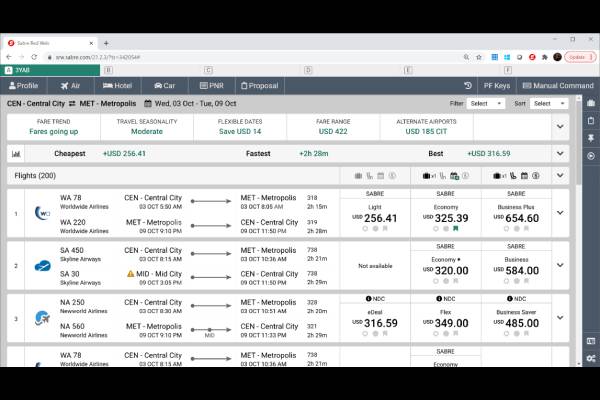The width and height of the screenshot is (600, 400).
Task: Open Manual Command panel
Action: 558,86
